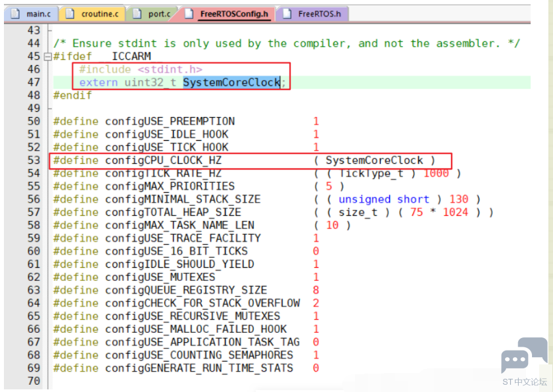The width and height of the screenshot is (553, 392).
Task: Click the configCPU_CLOCK_HZ macro name
Action: pos(163,160)
